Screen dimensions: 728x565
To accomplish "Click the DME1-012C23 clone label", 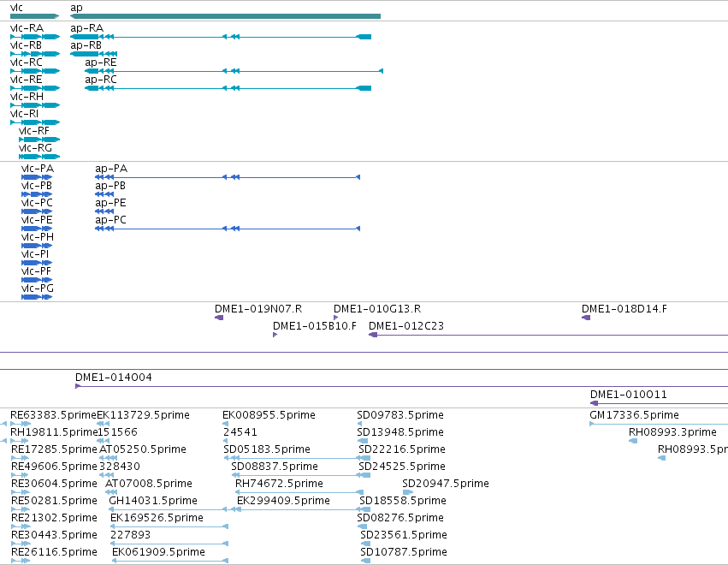I will (x=406, y=325).
